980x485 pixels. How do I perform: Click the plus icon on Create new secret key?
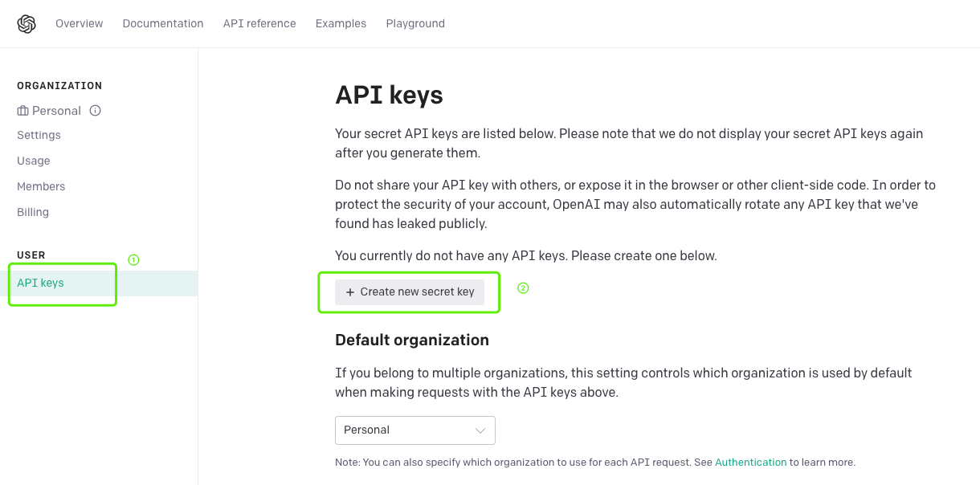(350, 292)
